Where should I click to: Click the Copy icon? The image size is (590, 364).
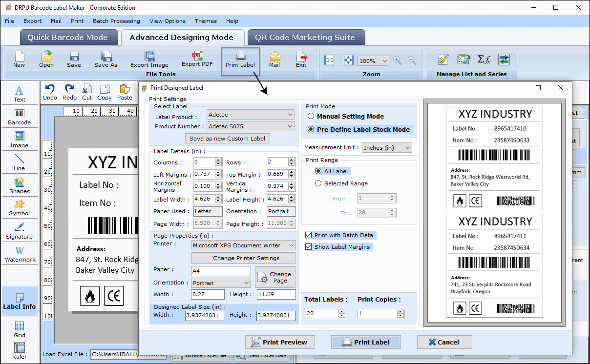(105, 92)
